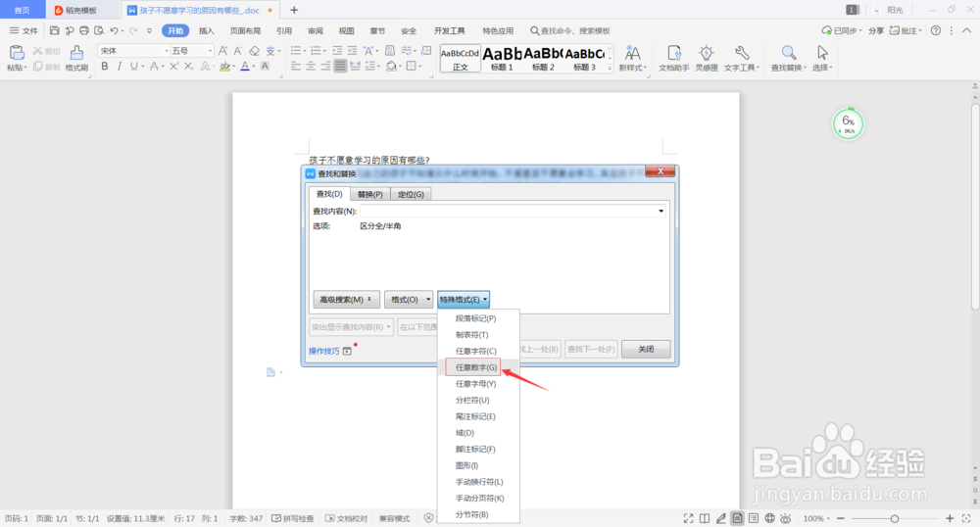Image resolution: width=980 pixels, height=527 pixels.
Task: Apply yellow text highlight color
Action: [224, 67]
